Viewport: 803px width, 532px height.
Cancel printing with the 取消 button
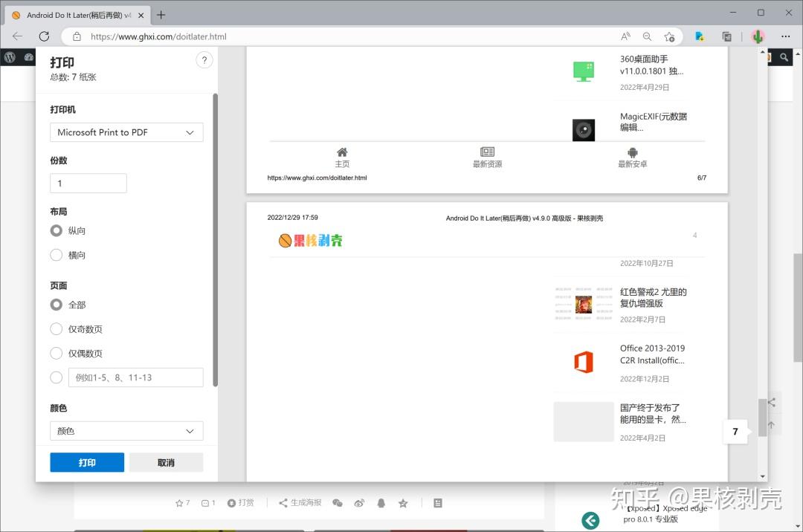(166, 462)
